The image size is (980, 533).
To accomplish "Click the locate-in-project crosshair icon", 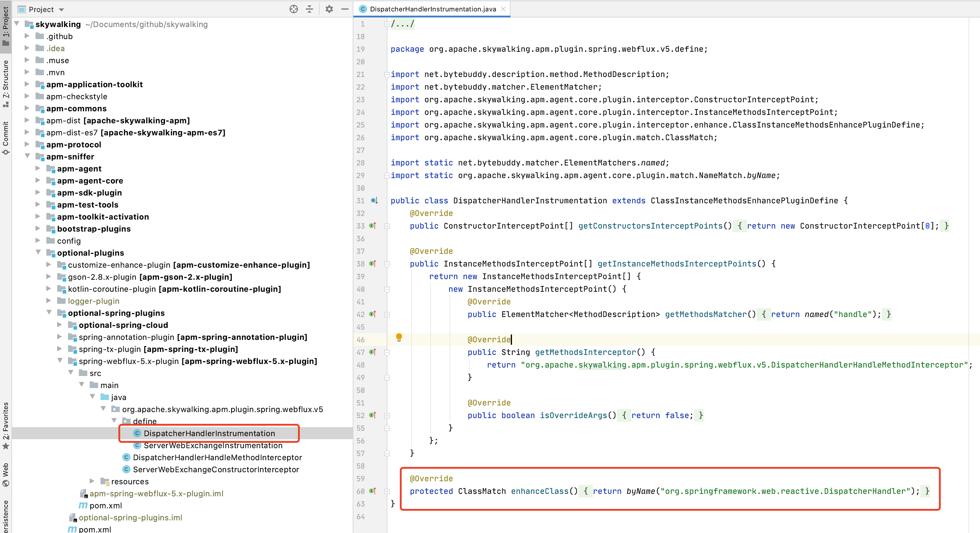I will tap(293, 9).
